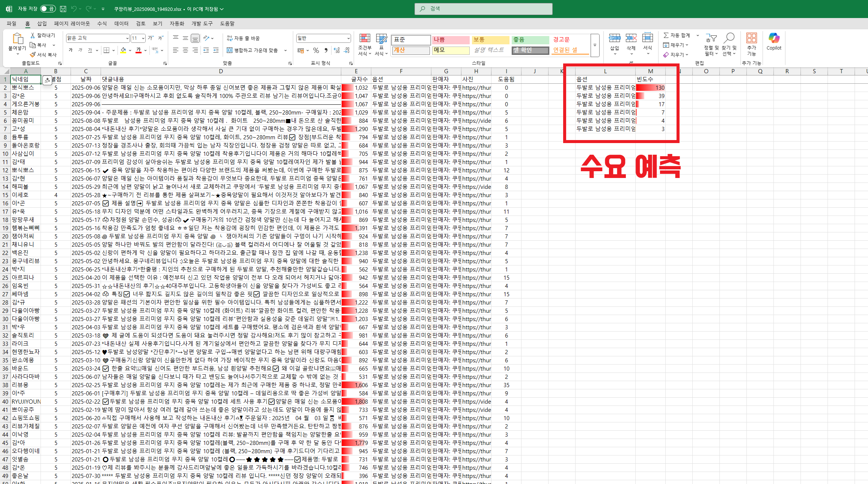Viewport: 868px width, 484px height.
Task: Click the format painter (서식 복사) icon
Action: 33,55
